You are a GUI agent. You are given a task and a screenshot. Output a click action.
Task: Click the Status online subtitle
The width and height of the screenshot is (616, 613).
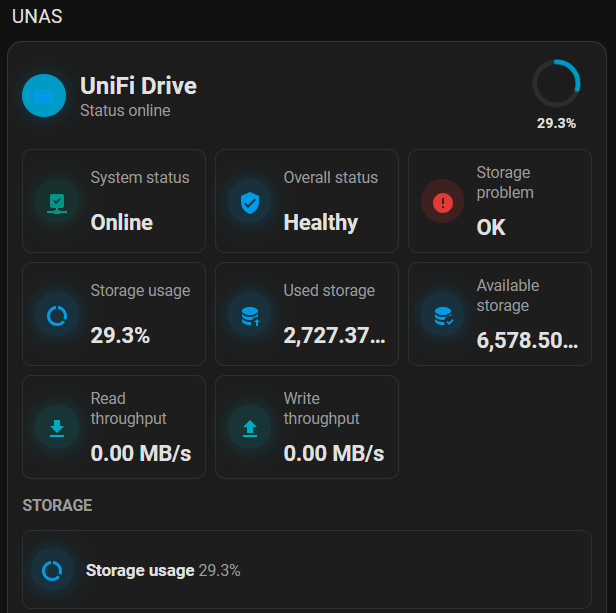125,111
